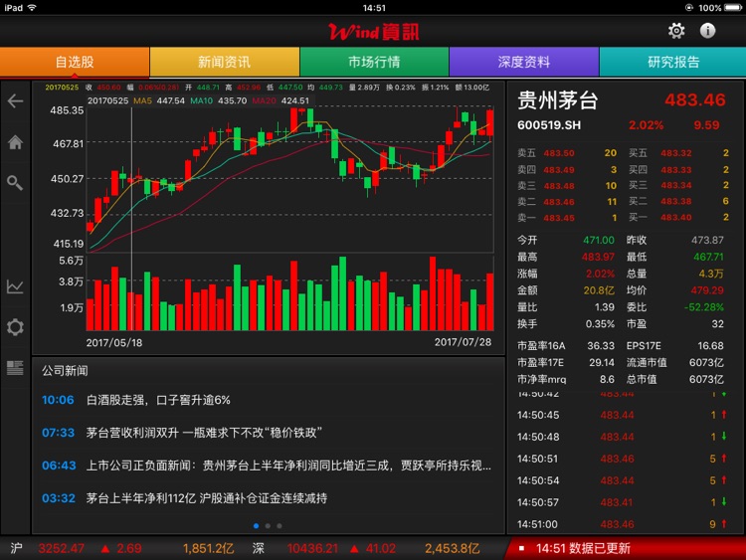The width and height of the screenshot is (746, 560).
Task: Tap the 5.6万 volume axis label
Action: point(71,261)
